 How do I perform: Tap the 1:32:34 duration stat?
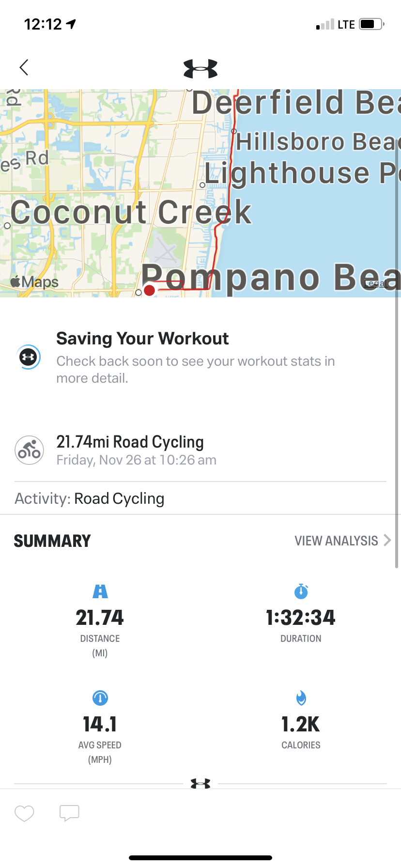pos(301,618)
